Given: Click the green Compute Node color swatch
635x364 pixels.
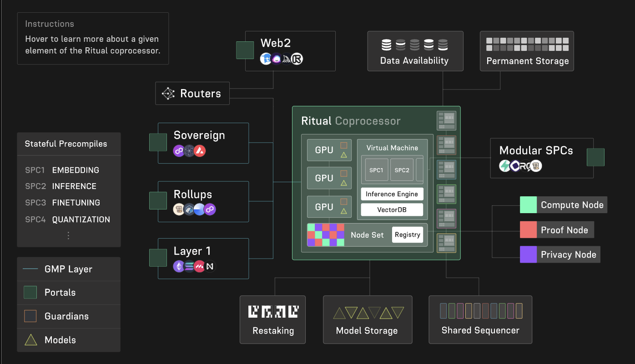Looking at the screenshot, I should pos(529,204).
